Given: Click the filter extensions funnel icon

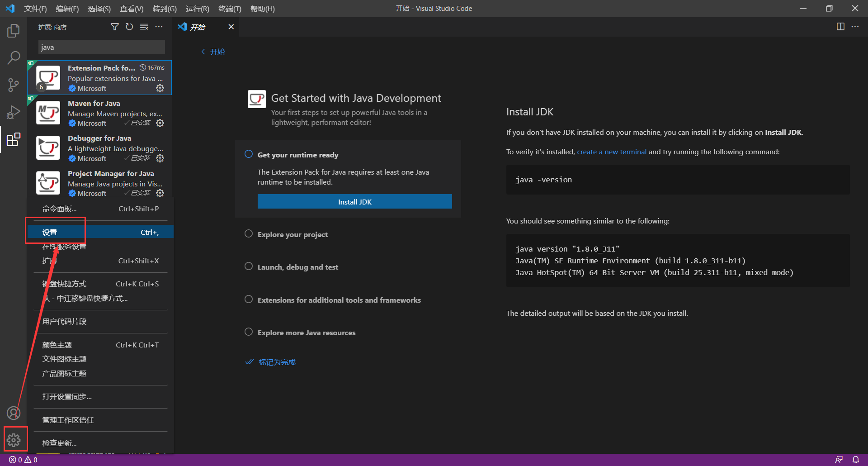Looking at the screenshot, I should point(115,27).
